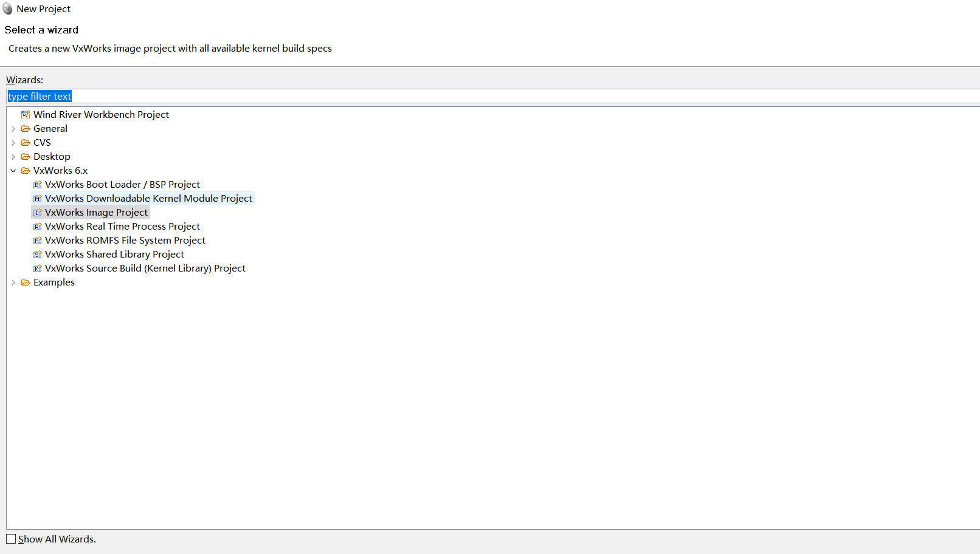Choose VxWorks Image Project

(x=96, y=212)
